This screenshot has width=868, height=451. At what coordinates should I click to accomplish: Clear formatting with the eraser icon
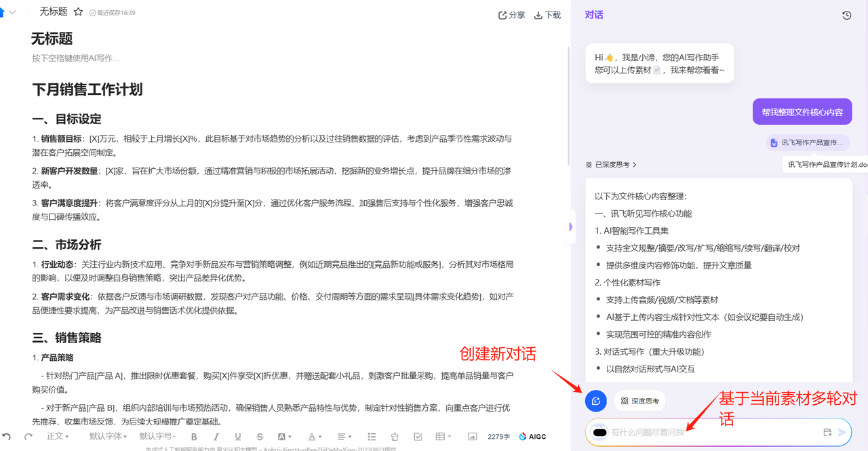395,437
